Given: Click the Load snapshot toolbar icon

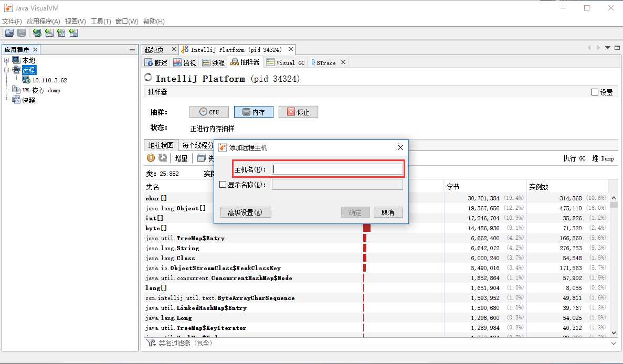Looking at the screenshot, I should tap(9, 33).
